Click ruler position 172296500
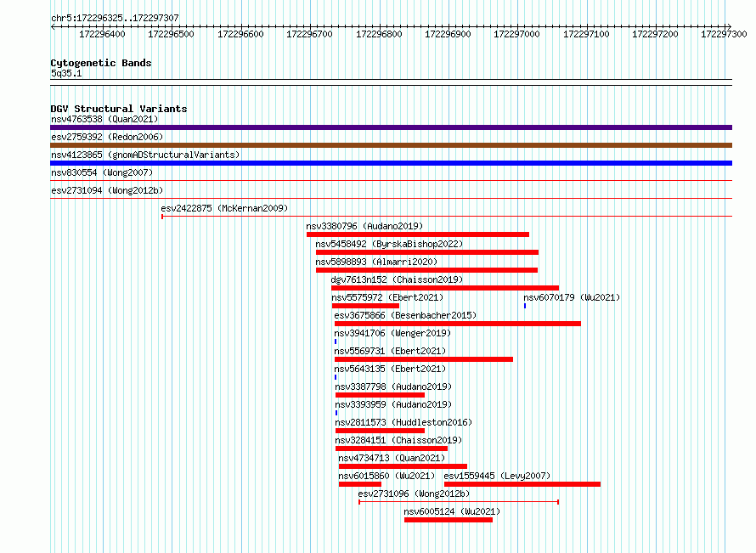The width and height of the screenshot is (756, 553). [x=171, y=34]
